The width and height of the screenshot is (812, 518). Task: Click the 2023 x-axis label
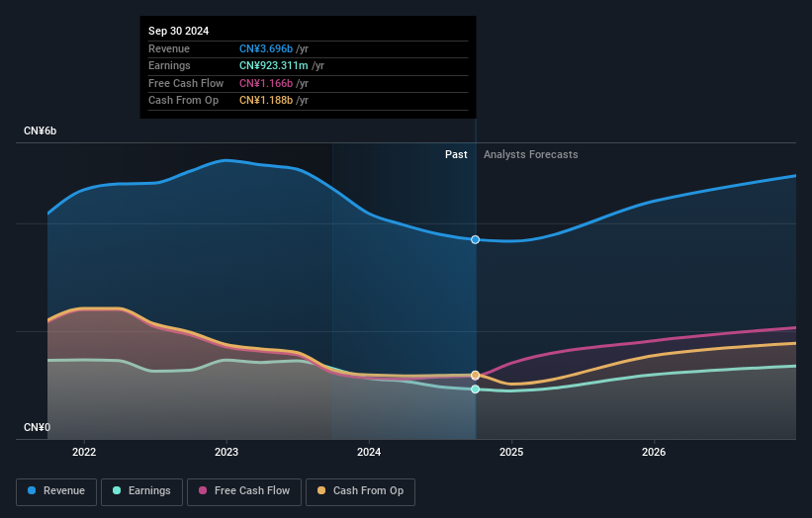tap(226, 453)
